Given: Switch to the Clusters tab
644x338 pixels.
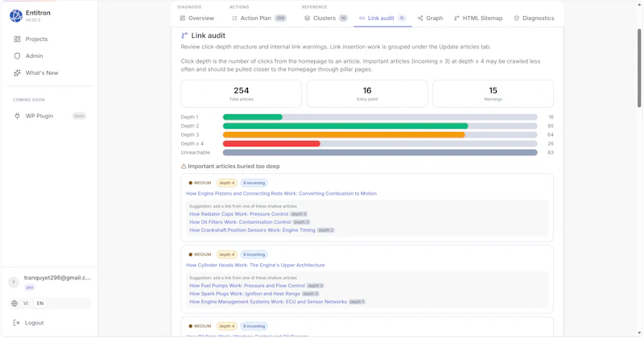Looking at the screenshot, I should [326, 18].
